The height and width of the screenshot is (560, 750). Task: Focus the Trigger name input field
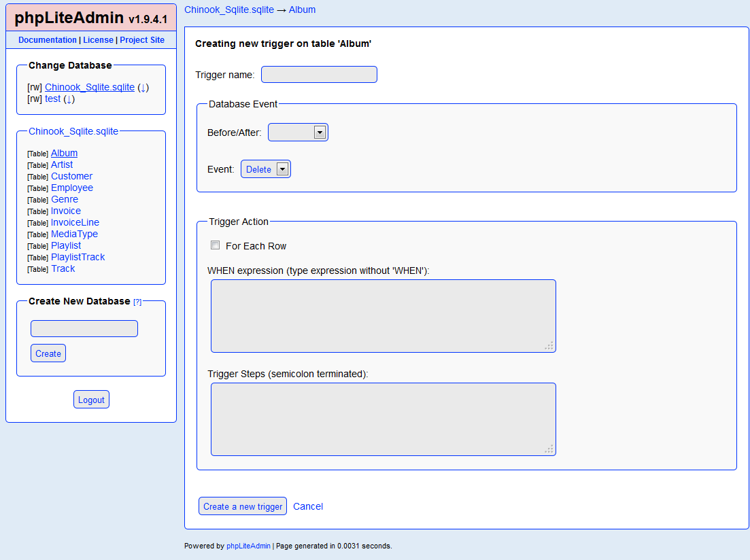coord(319,75)
